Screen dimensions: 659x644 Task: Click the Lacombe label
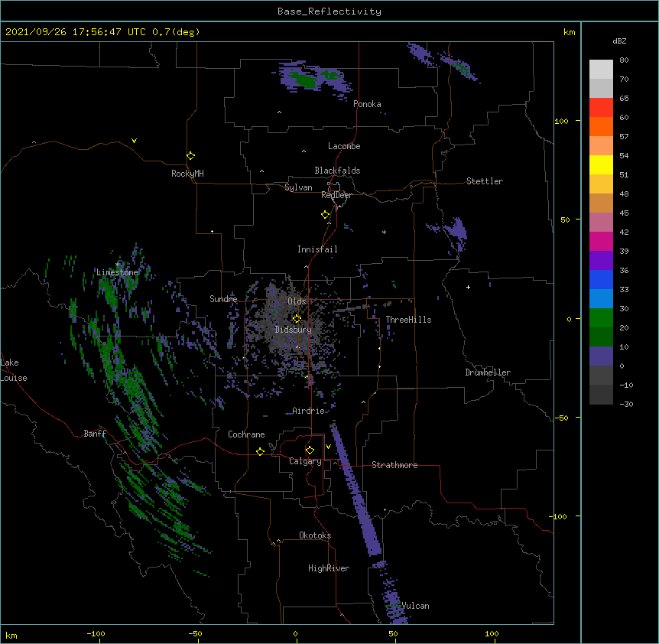[344, 146]
